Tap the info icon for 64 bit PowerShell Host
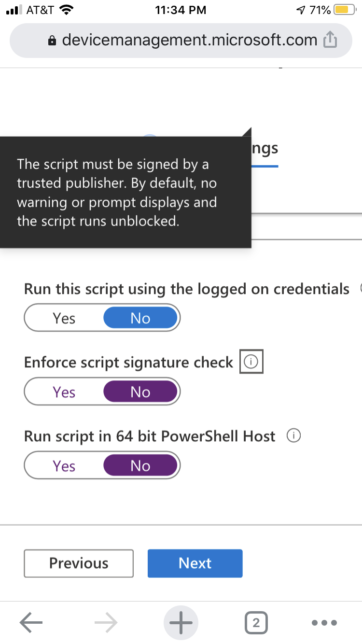This screenshot has height=644, width=362. [293, 435]
